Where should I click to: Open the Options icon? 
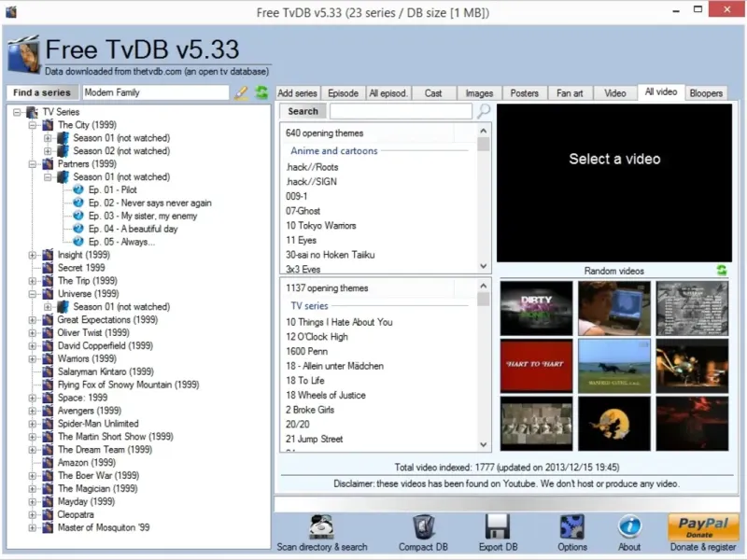tap(571, 526)
